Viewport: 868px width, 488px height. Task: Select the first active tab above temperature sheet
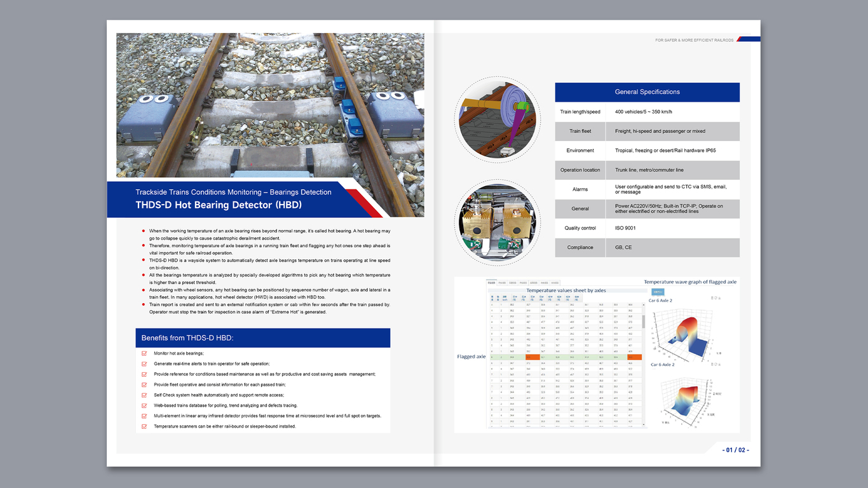click(x=492, y=282)
